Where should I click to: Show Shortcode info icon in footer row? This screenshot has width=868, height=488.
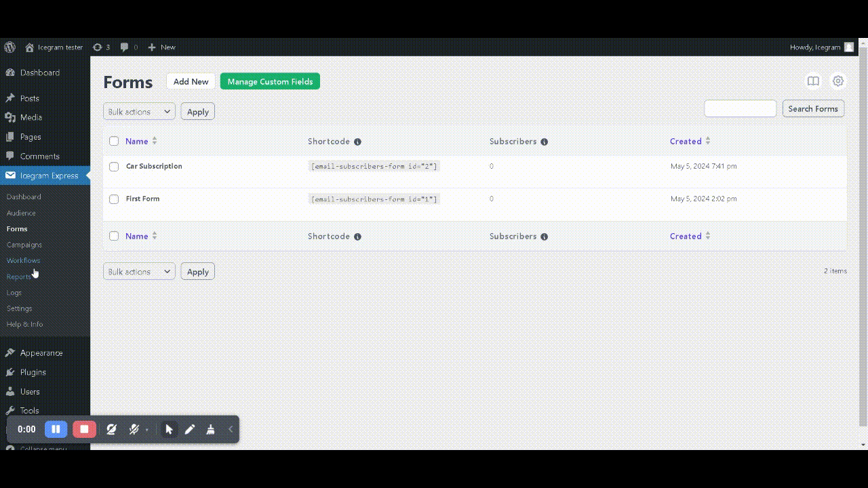(x=357, y=237)
